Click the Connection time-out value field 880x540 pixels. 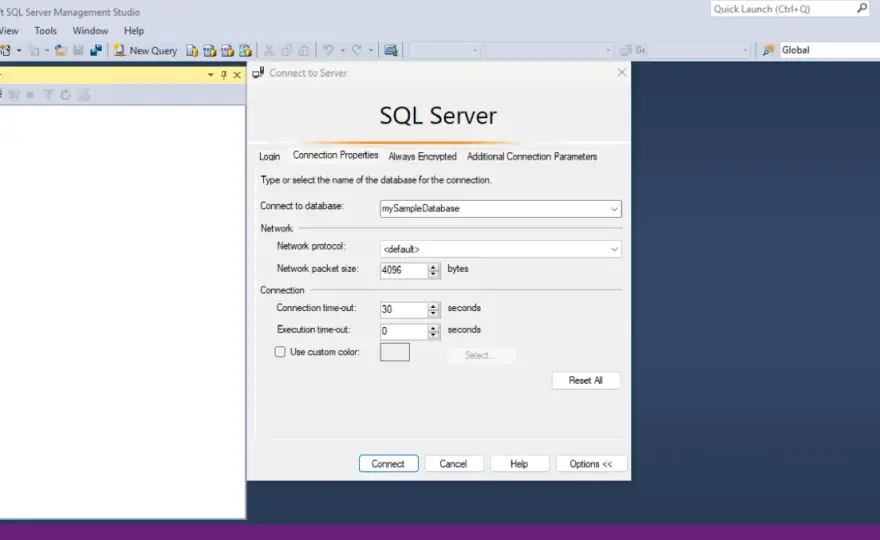click(x=404, y=309)
